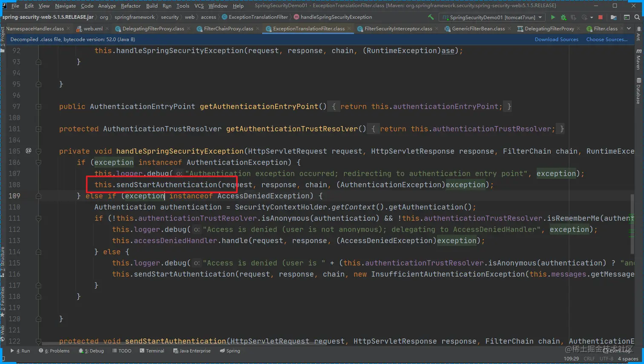Open the Favorites side panel
The image size is (644, 364).
click(x=3, y=301)
